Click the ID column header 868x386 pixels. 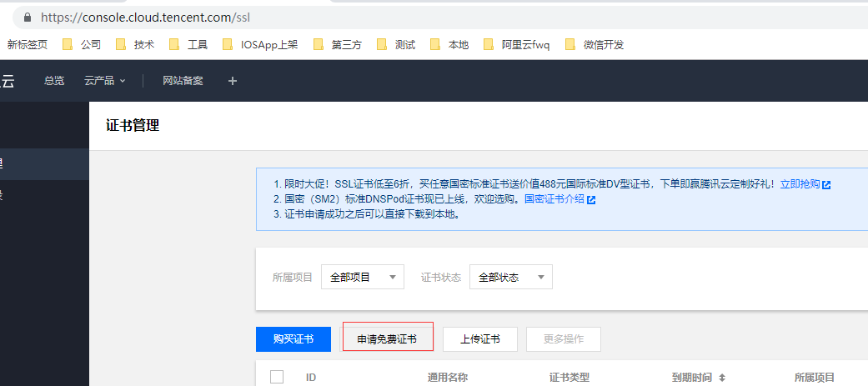pos(311,378)
